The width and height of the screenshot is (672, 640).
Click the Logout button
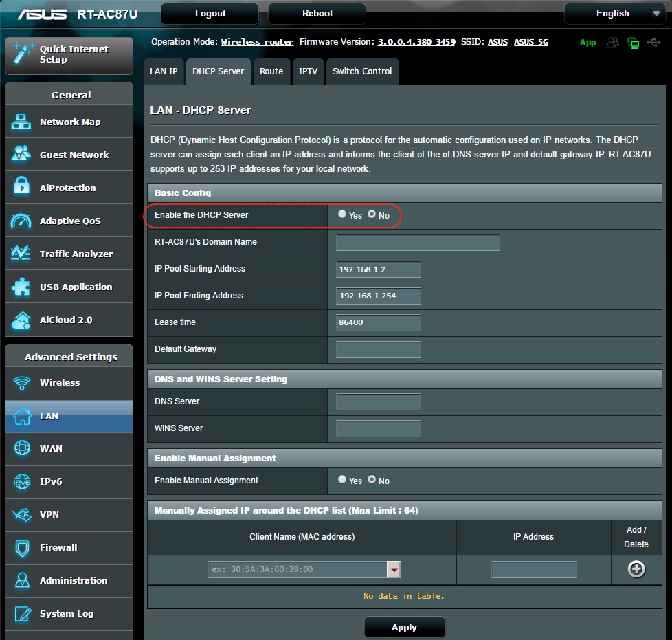point(210,14)
